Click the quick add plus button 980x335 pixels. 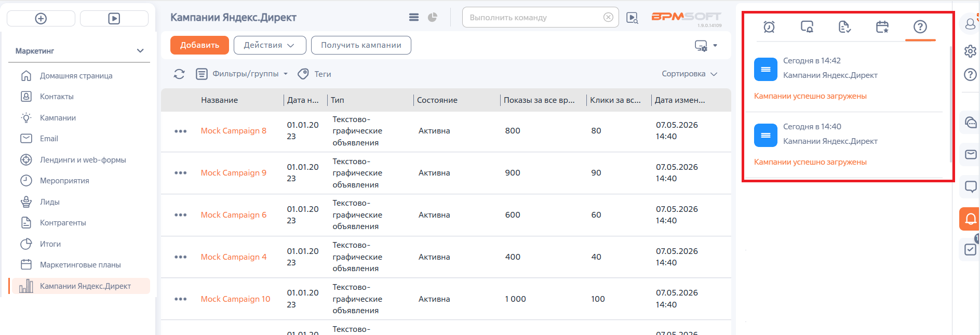(41, 19)
